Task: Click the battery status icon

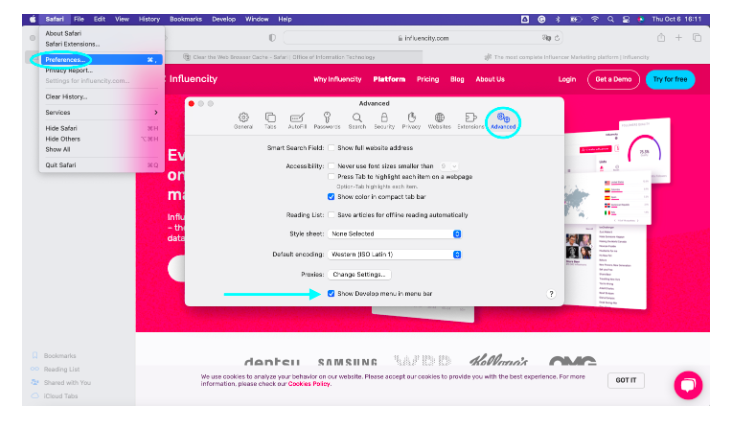Action: [575, 19]
